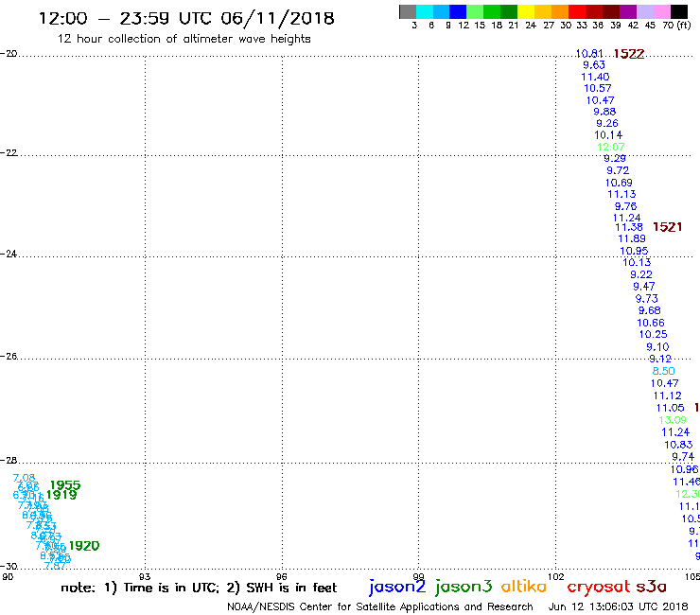Select the 9.63 wave height value
Screen dimensions: 700x615
594,64
